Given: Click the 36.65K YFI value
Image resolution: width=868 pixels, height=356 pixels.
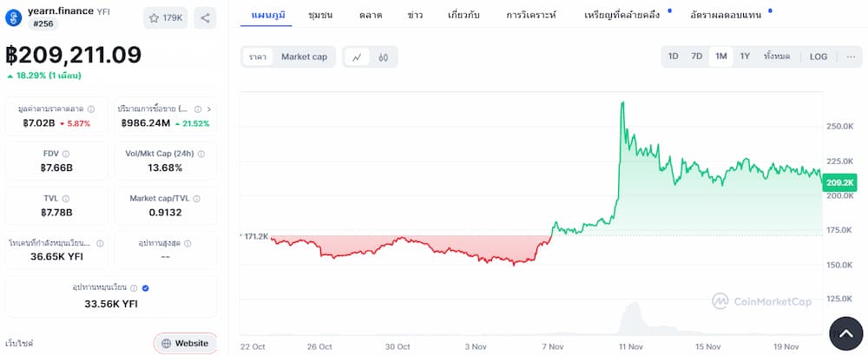Looking at the screenshot, I should tap(56, 256).
